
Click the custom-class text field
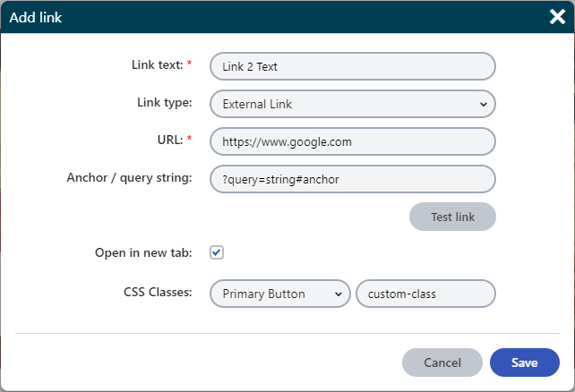[425, 294]
